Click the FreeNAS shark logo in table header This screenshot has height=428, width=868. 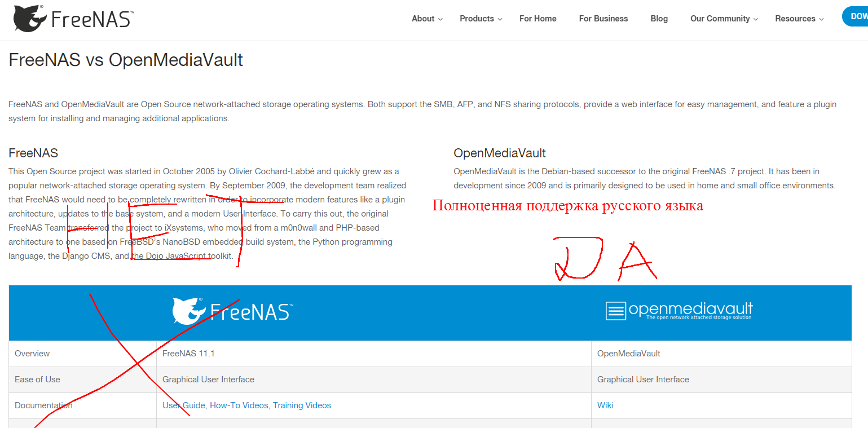232,311
